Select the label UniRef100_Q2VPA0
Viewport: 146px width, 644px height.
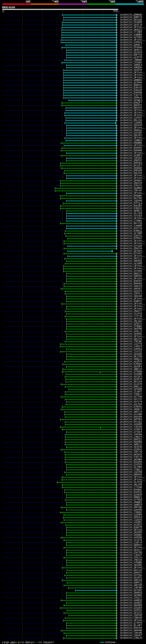[x=131, y=82]
